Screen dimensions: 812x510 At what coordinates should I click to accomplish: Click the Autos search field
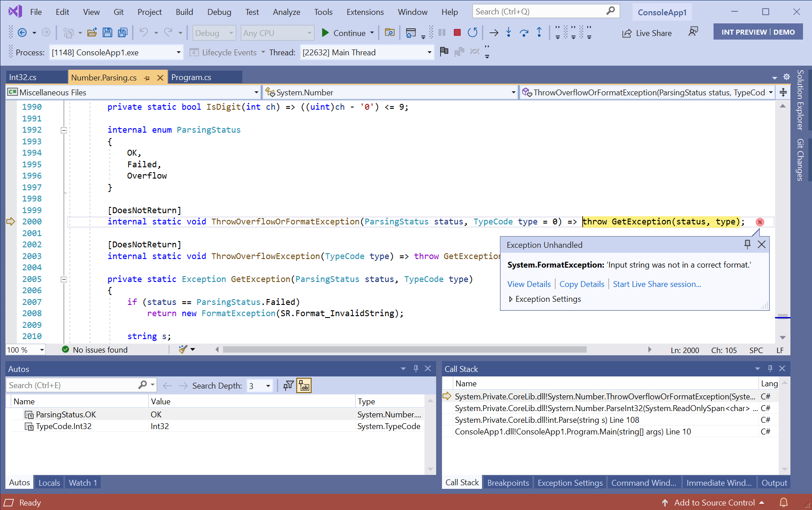click(x=81, y=385)
